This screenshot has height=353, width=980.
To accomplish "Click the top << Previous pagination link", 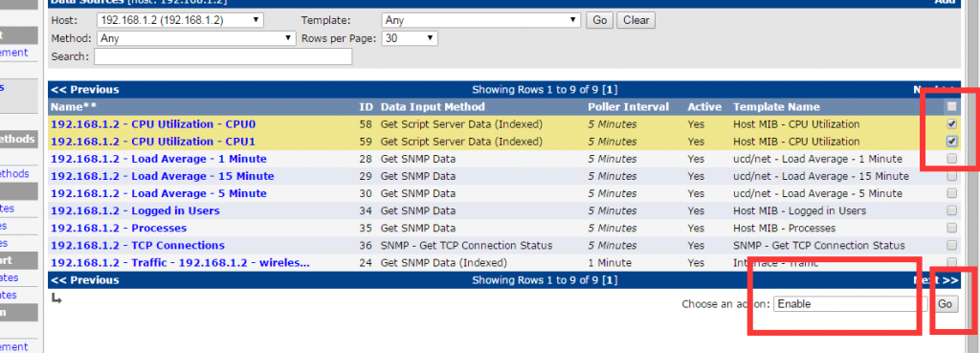I will (85, 89).
